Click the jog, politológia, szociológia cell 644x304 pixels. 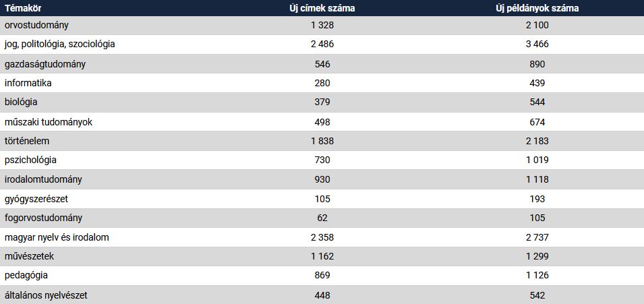point(60,44)
